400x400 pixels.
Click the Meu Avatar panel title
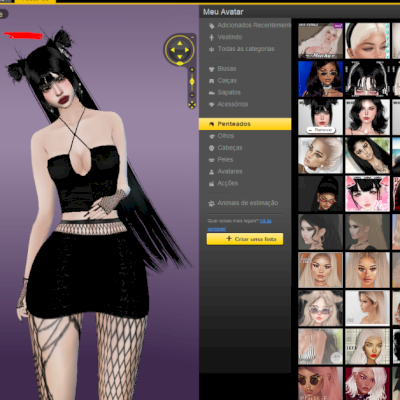223,12
